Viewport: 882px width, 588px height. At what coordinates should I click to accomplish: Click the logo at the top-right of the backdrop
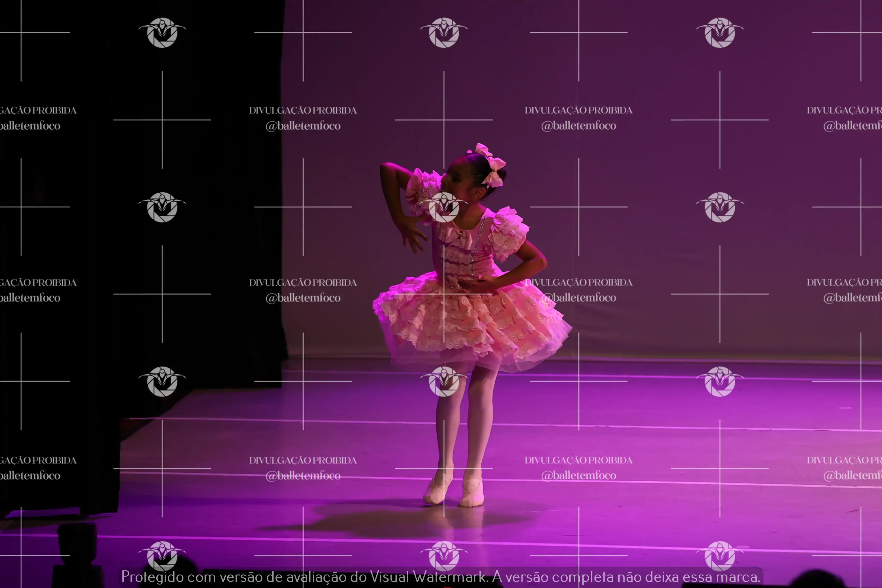(x=720, y=33)
